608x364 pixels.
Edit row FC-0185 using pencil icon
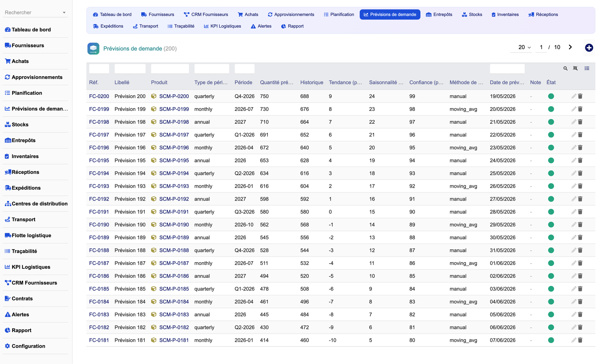(x=574, y=289)
